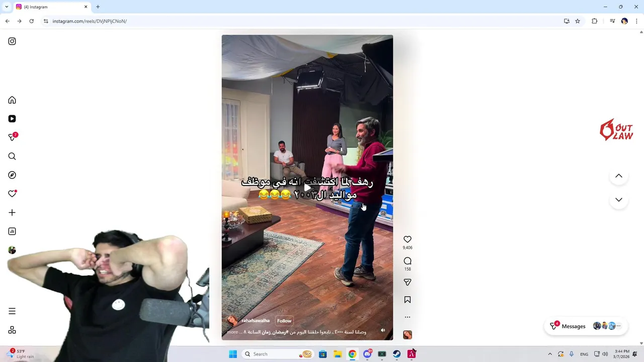Open the reel three-dot options menu

click(408, 317)
